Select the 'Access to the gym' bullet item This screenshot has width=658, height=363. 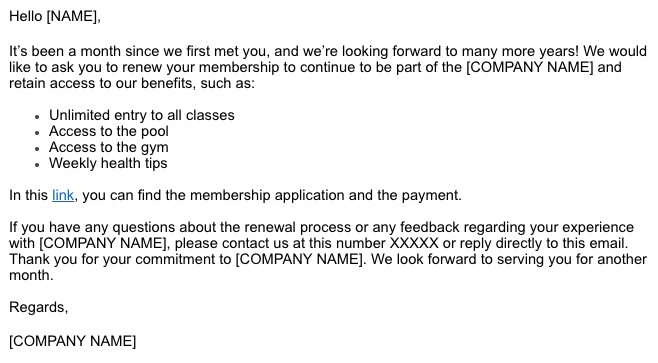109,147
